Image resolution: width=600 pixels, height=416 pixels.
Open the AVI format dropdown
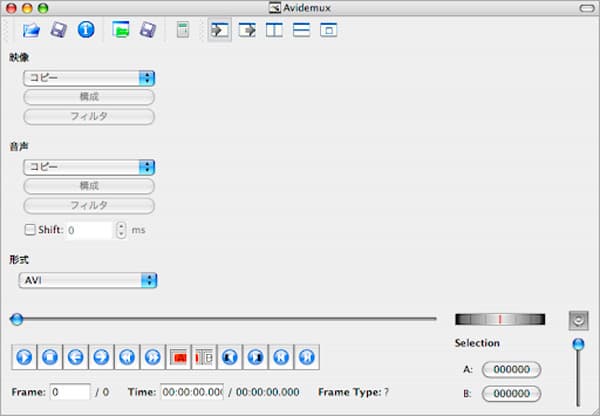click(x=88, y=281)
